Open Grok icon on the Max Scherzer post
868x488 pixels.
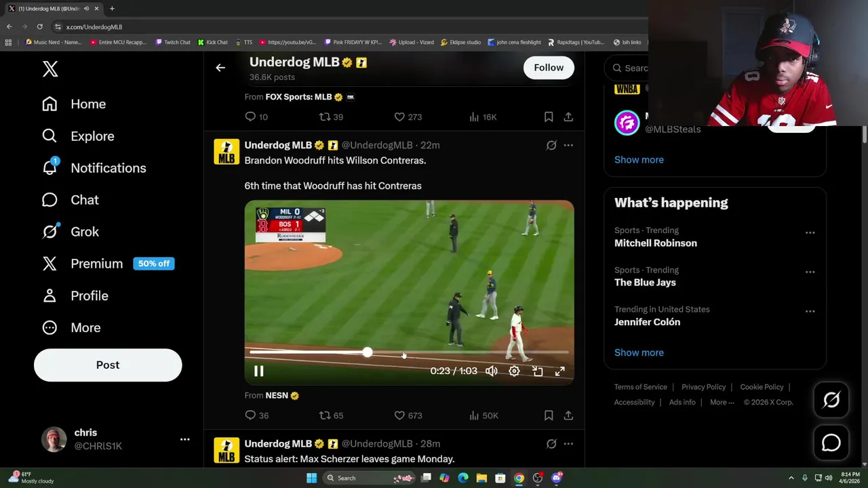pos(551,444)
